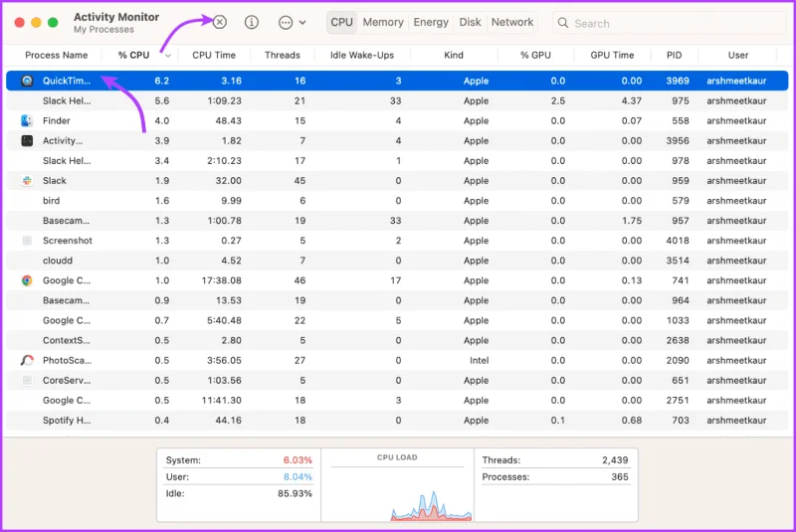Click the QuickTime Player app icon
Viewport: 796px width, 532px height.
point(28,81)
